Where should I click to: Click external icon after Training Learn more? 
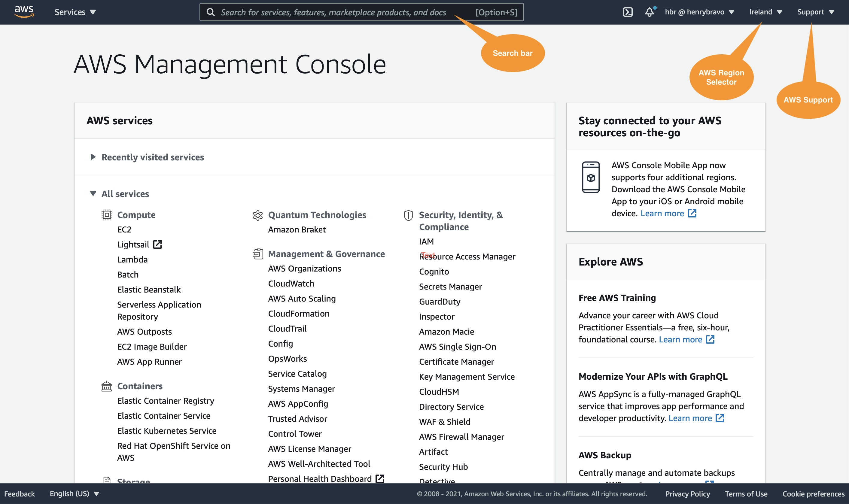click(x=710, y=339)
